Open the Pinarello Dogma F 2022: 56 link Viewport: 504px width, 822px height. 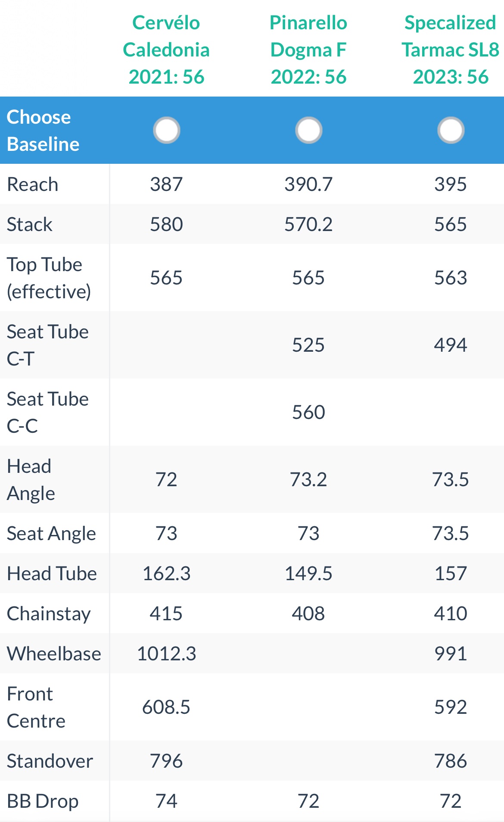(x=308, y=50)
